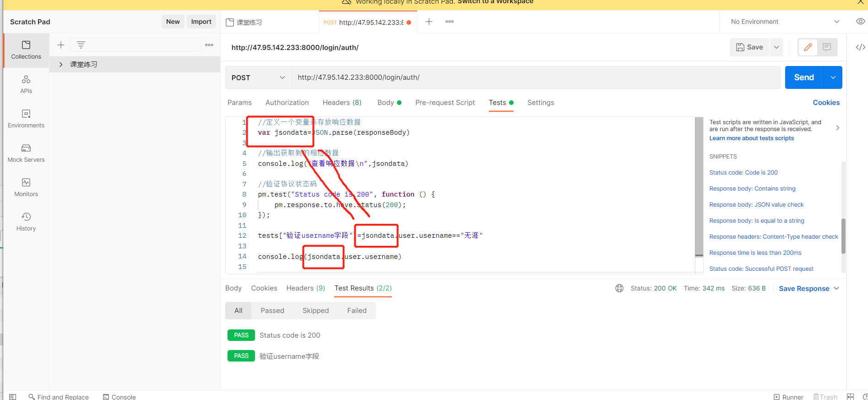Click the New button in Scratch Pad
Screen dimensions: 868x400
point(173,22)
